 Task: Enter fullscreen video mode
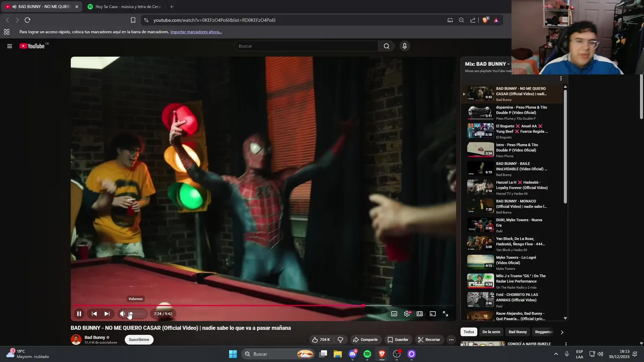click(x=445, y=314)
